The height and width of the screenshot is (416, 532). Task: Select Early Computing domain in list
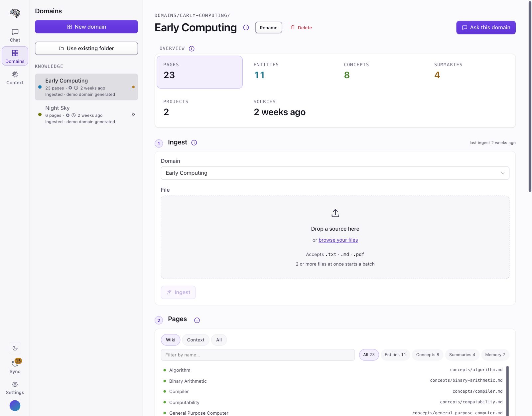point(86,87)
